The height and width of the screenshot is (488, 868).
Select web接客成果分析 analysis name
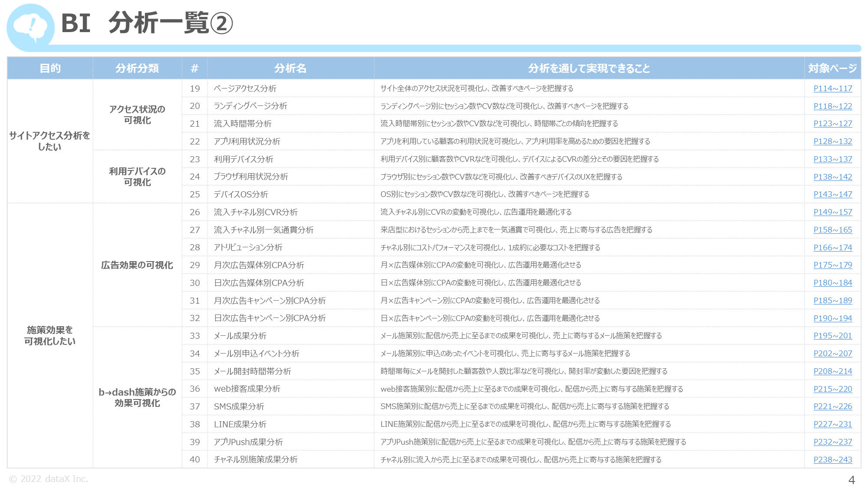pos(247,389)
